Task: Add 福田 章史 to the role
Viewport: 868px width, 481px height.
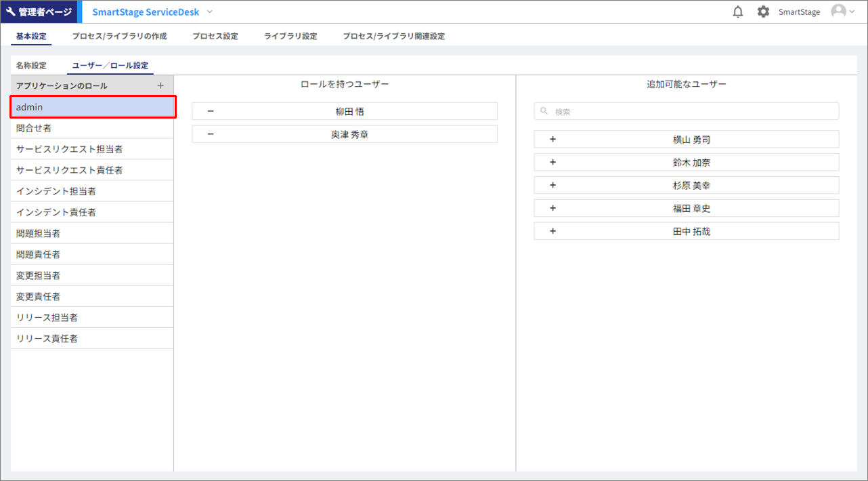Action: click(552, 209)
